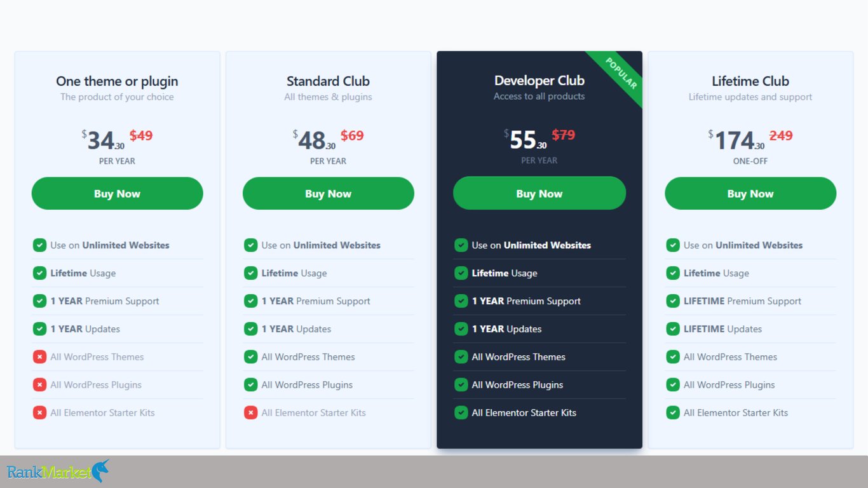Click check icon for 1 YEAR Premium Support, Standard Club

pos(250,301)
